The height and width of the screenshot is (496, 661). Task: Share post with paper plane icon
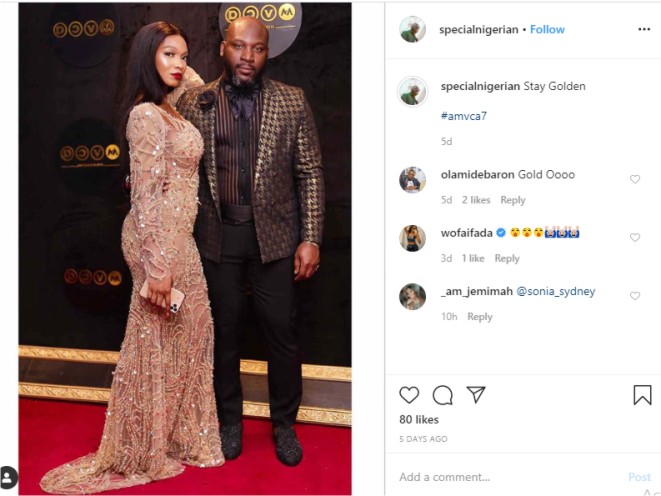476,394
